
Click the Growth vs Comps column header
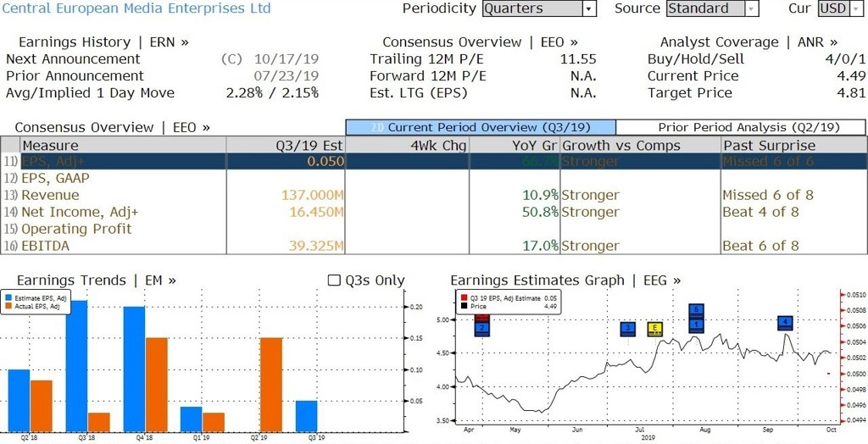click(x=640, y=145)
